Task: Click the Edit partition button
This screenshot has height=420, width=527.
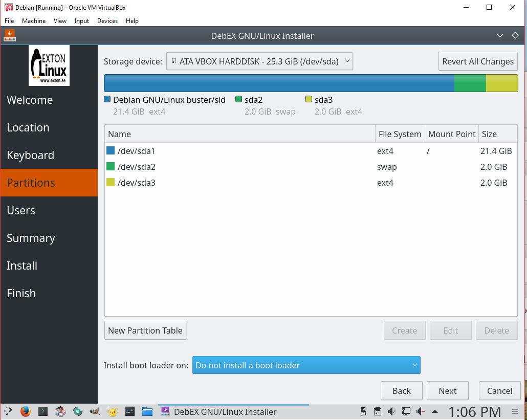Action: click(x=450, y=330)
